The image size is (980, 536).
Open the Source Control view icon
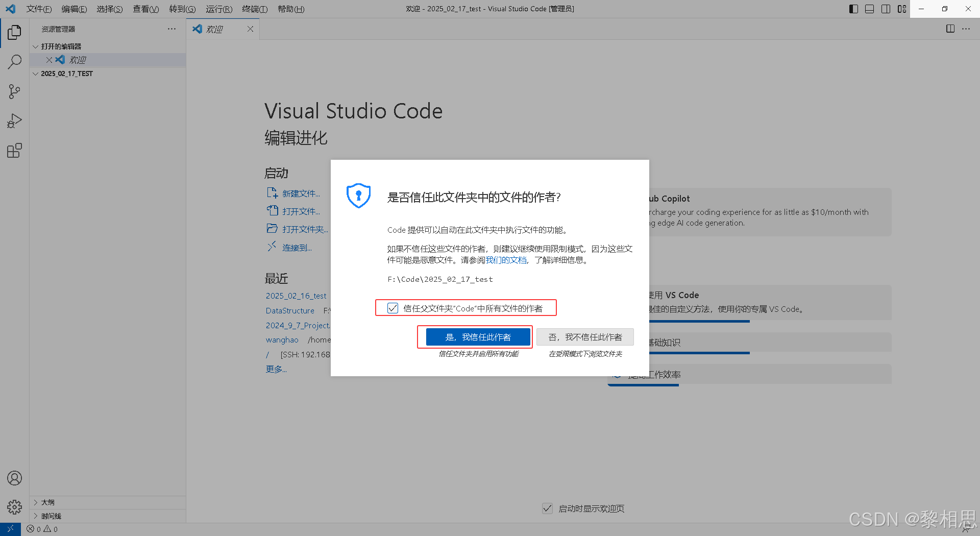(14, 91)
